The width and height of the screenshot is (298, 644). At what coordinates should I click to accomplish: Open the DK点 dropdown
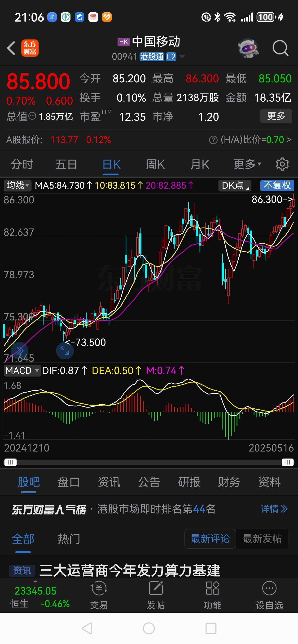coord(235,185)
